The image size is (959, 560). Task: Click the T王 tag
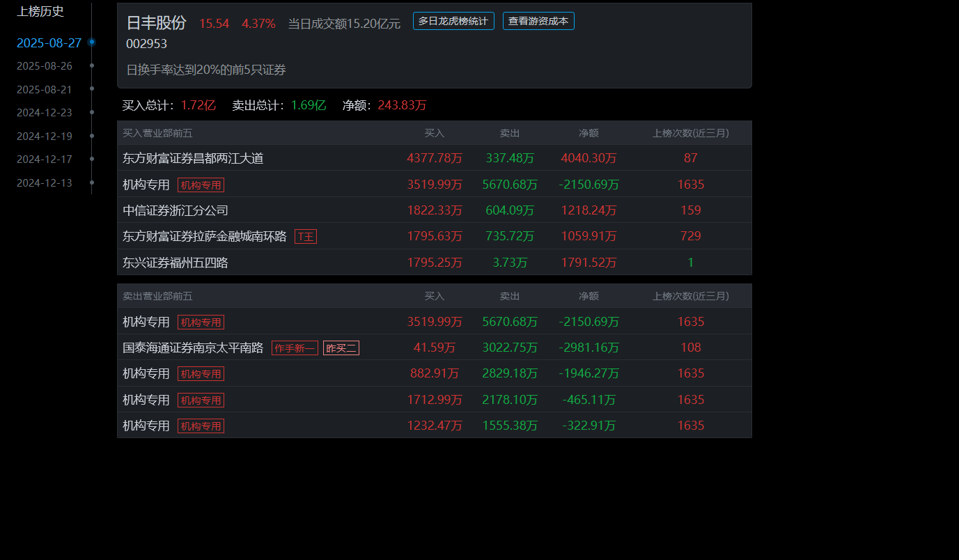(306, 237)
